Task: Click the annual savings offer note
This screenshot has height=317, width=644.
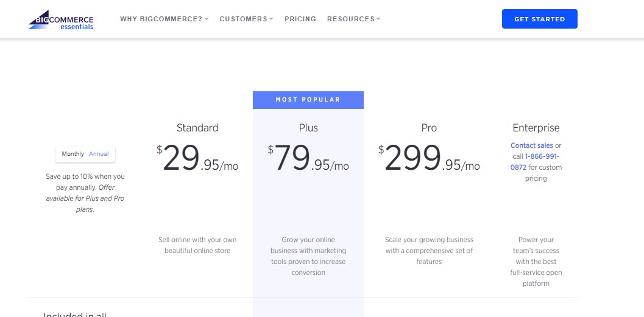Action: coord(85,193)
